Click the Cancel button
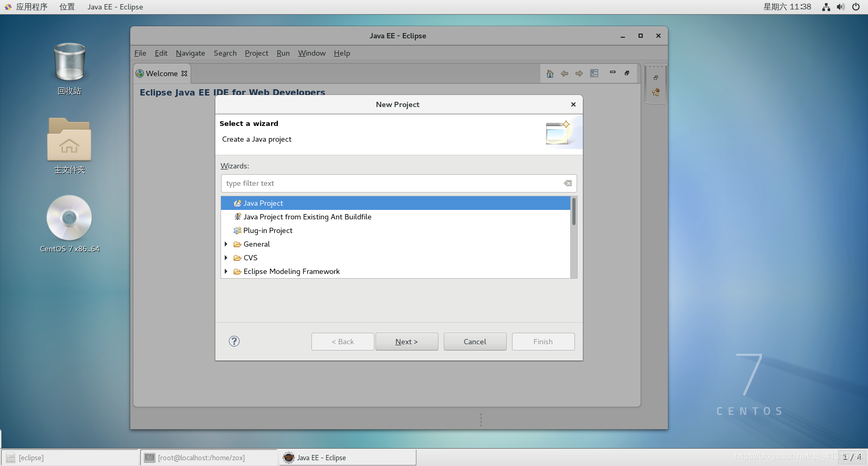868x466 pixels. [475, 342]
